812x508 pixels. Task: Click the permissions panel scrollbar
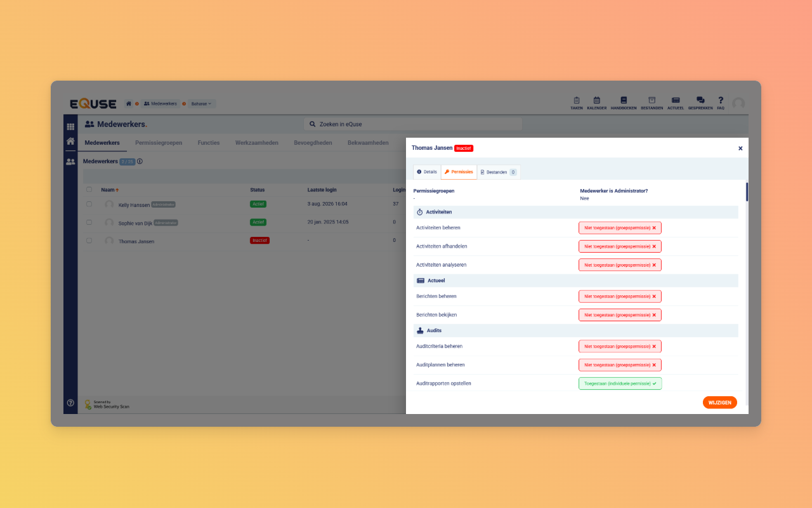click(747, 192)
